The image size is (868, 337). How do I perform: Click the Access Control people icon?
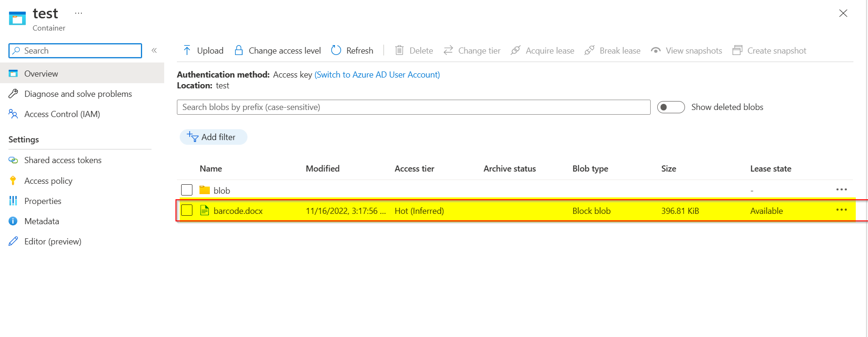(x=13, y=114)
